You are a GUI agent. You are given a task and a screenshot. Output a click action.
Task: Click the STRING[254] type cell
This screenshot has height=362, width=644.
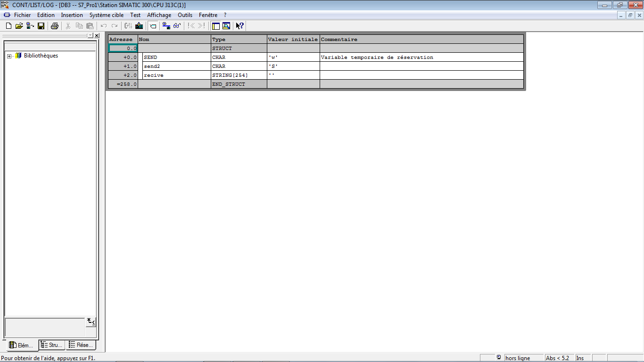pos(239,75)
